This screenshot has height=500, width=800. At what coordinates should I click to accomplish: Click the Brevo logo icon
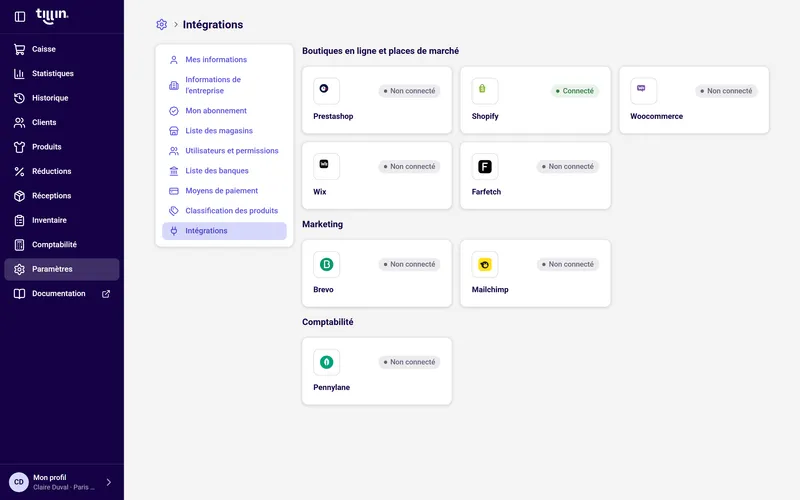click(x=326, y=264)
